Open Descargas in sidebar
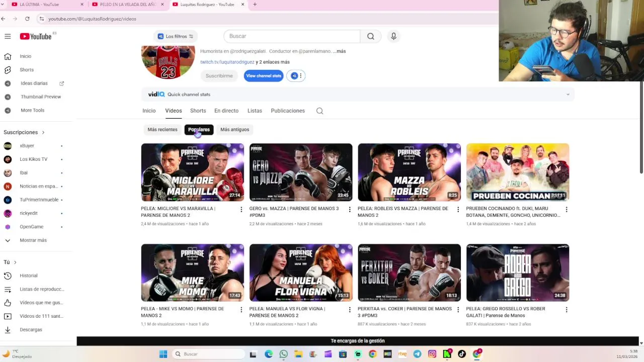644x362 pixels. pos(31,330)
